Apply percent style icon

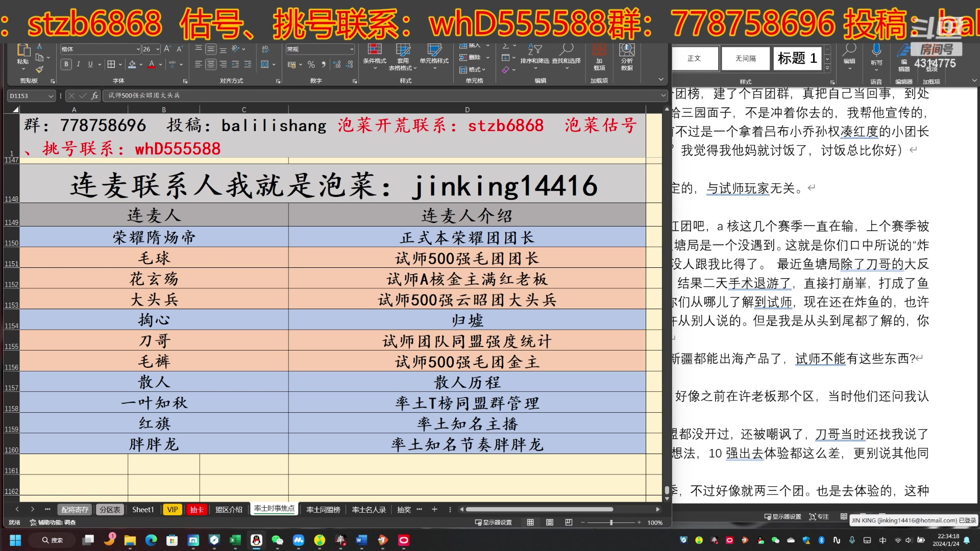[311, 65]
